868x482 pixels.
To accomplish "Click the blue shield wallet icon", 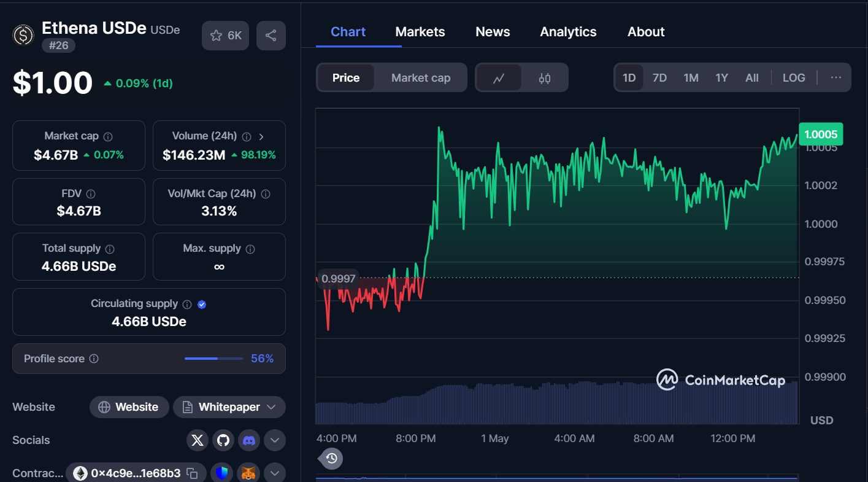I will 222,473.
